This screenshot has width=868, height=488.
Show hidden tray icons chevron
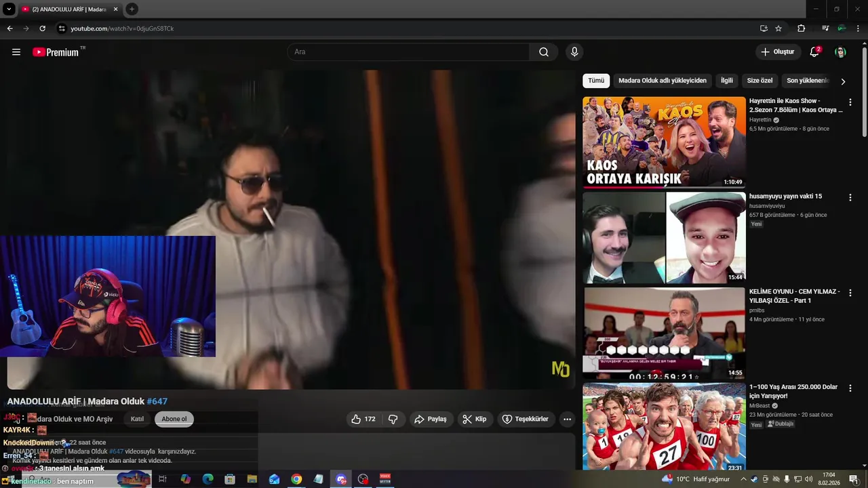743,479
